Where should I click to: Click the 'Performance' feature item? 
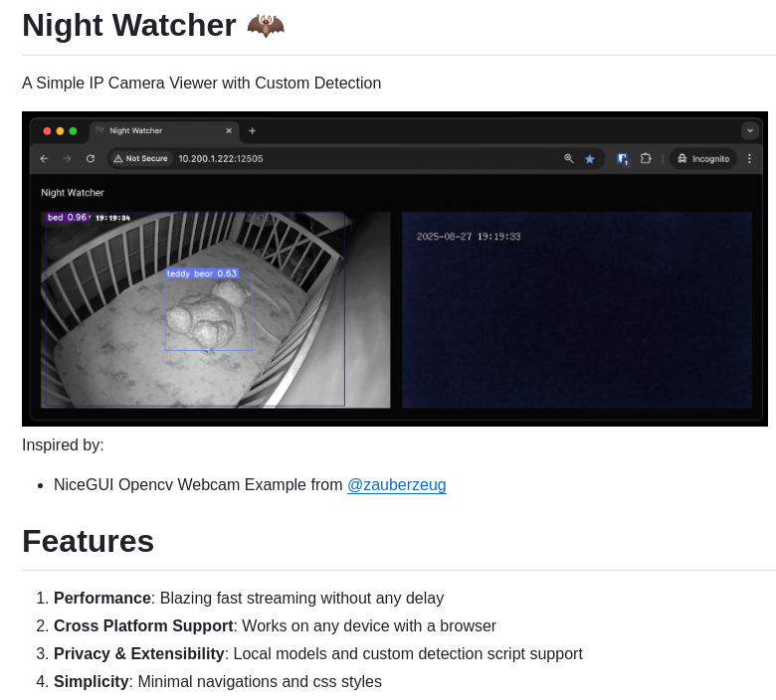(249, 599)
